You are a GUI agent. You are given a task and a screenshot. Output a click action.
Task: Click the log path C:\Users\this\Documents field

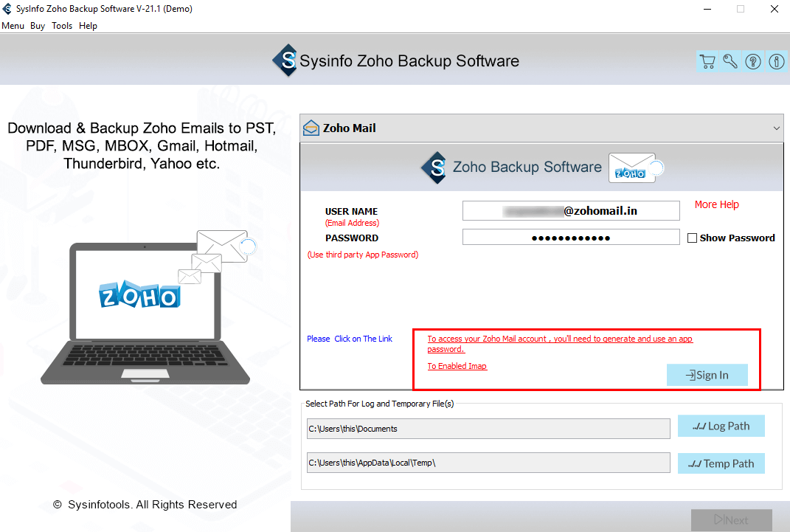click(488, 429)
